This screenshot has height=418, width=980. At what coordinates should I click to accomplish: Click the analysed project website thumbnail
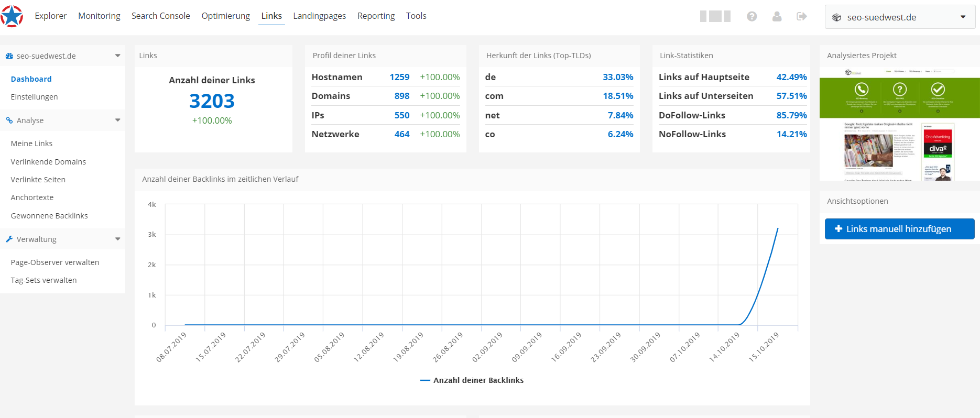899,124
